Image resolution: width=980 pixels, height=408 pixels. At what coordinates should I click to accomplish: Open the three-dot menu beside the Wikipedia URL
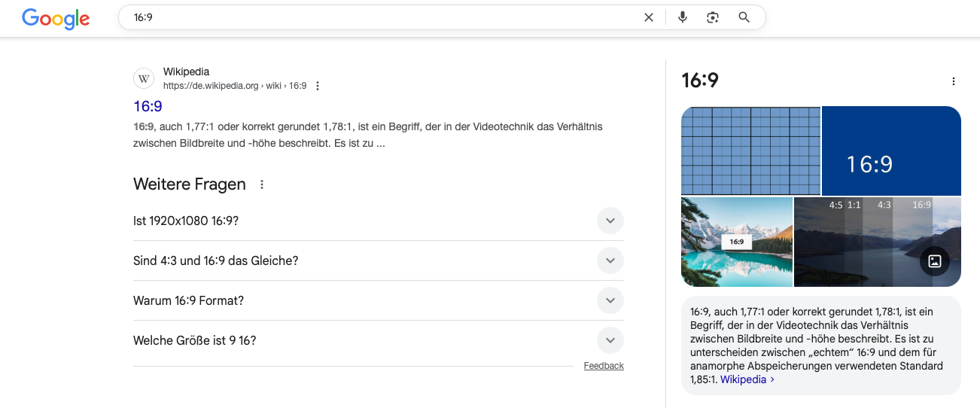(x=318, y=86)
